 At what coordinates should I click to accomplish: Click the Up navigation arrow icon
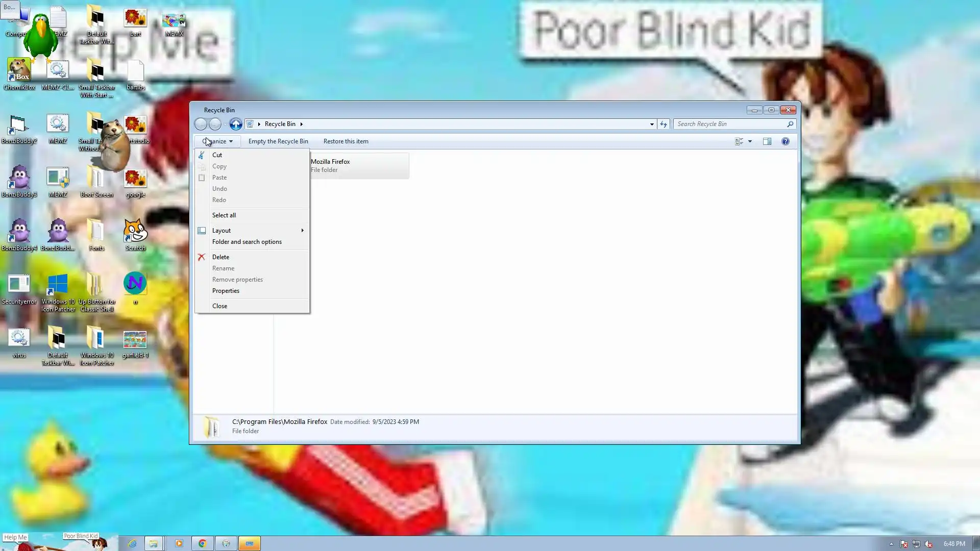(x=235, y=124)
